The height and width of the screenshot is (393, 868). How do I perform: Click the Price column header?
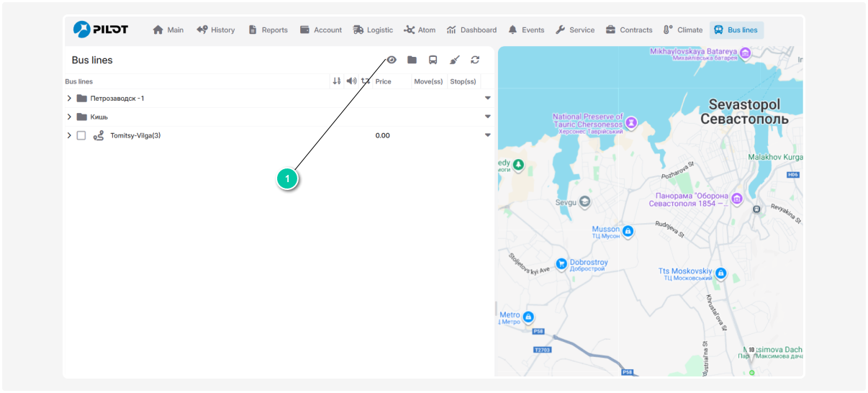point(384,81)
